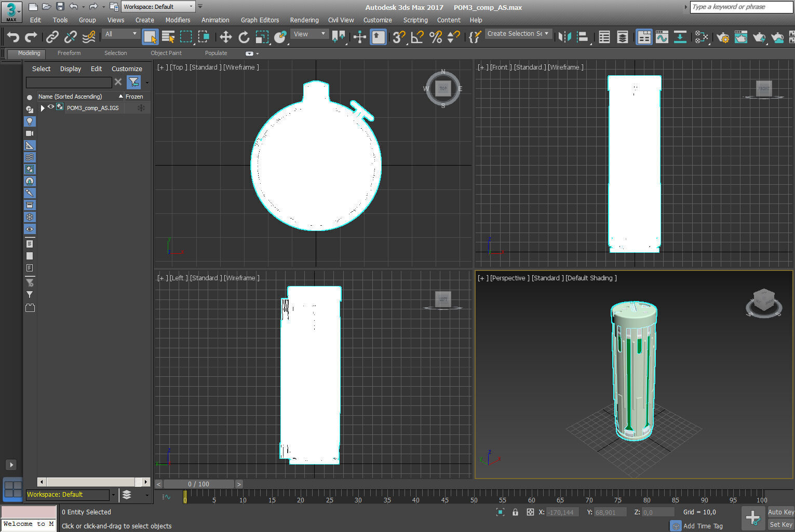Open the Workspace: Default dropdown at top
The image size is (795, 532).
(x=158, y=7)
